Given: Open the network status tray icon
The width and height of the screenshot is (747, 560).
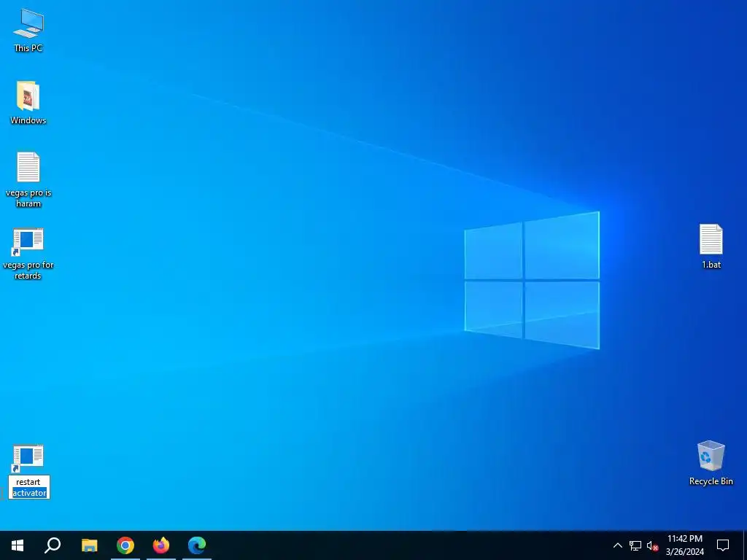Looking at the screenshot, I should pyautogui.click(x=635, y=545).
